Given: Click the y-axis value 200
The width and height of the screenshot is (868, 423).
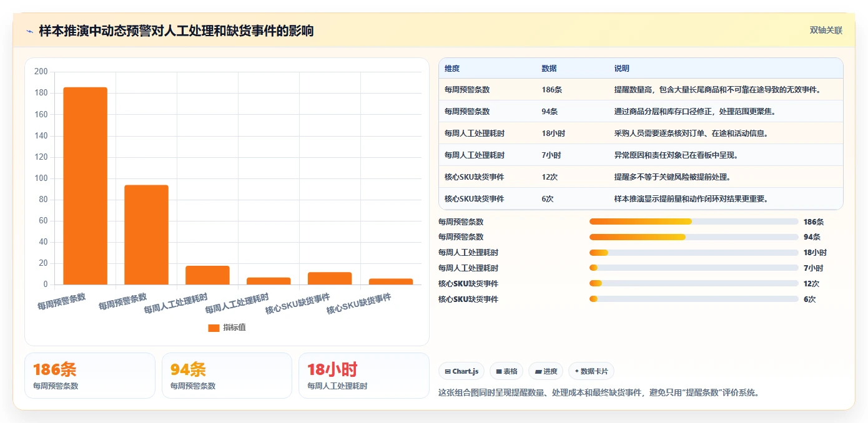Looking at the screenshot, I should pyautogui.click(x=41, y=72).
